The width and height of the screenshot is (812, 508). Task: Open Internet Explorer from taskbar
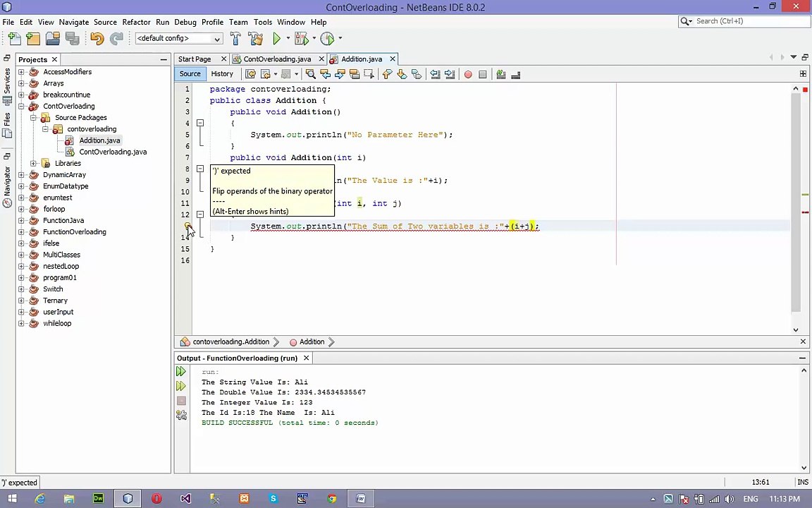point(40,499)
